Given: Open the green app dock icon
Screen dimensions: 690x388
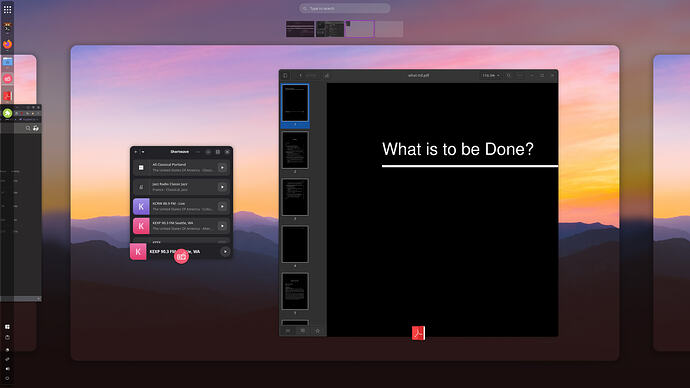Looking at the screenshot, I should 7,113.
